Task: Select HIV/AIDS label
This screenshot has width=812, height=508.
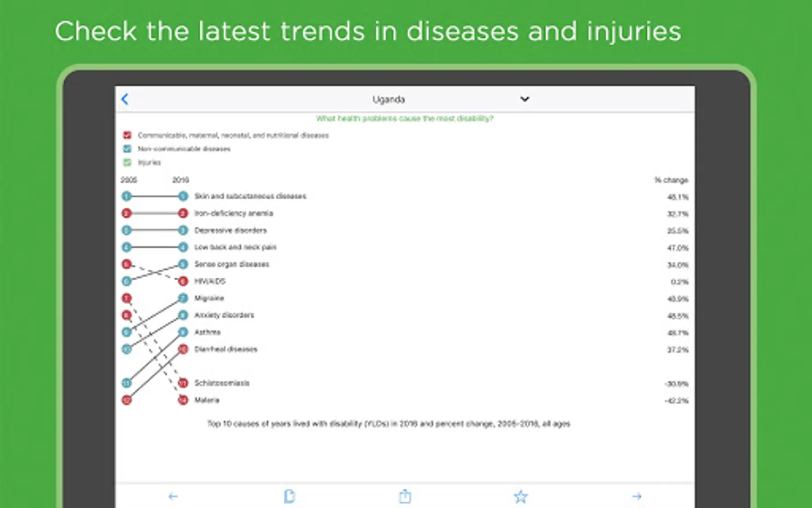Action: pyautogui.click(x=210, y=281)
